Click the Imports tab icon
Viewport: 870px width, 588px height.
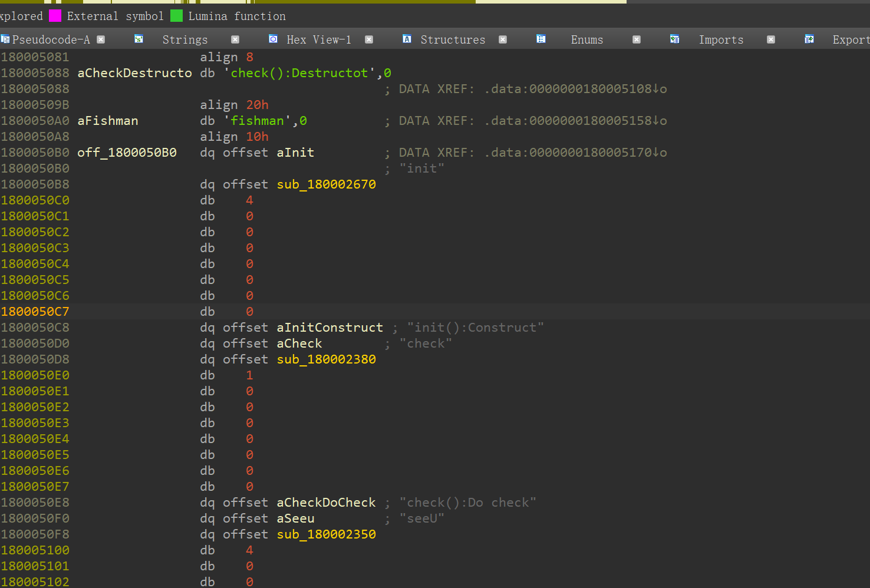pos(674,39)
